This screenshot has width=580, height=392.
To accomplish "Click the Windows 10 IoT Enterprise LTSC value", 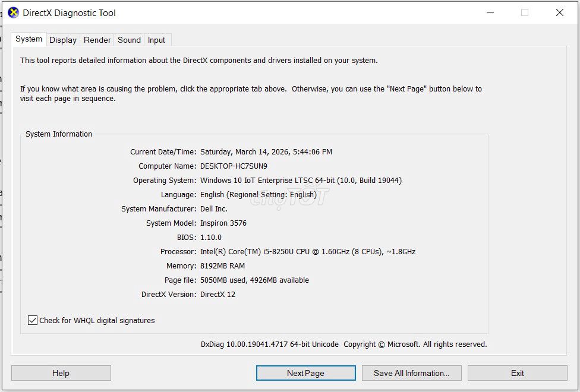I will tap(301, 181).
